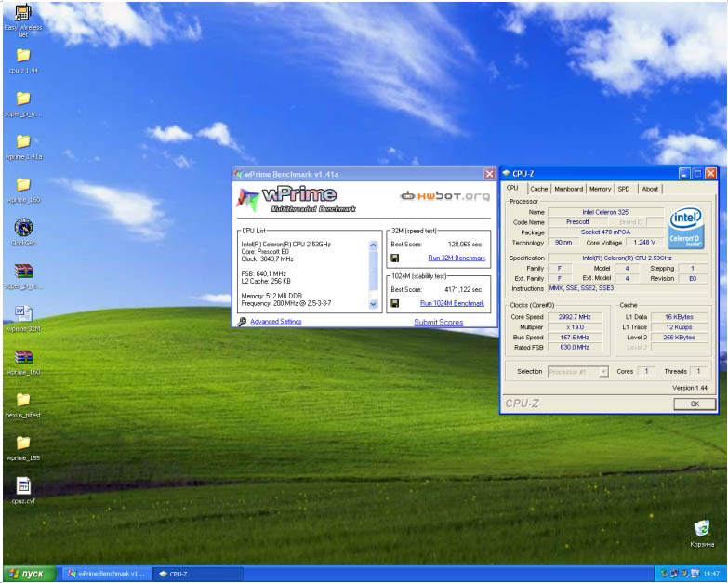The height and width of the screenshot is (583, 728).
Task: Select the wprime_160 folder icon
Action: pos(23,191)
